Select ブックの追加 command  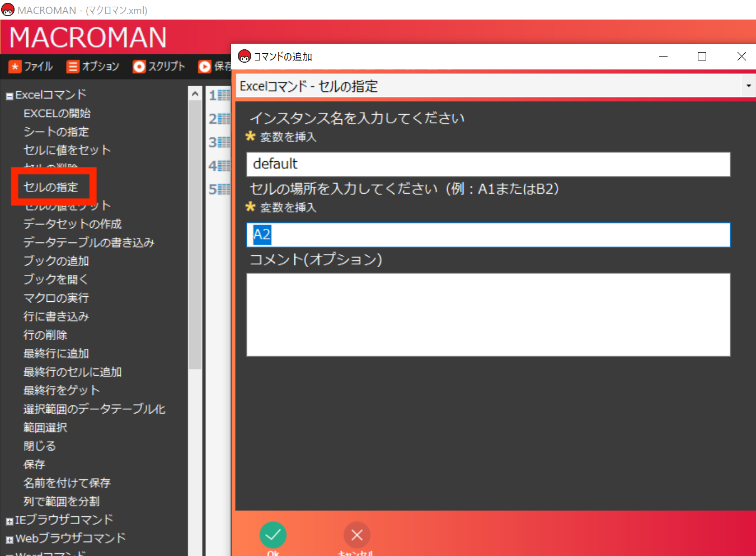point(56,261)
